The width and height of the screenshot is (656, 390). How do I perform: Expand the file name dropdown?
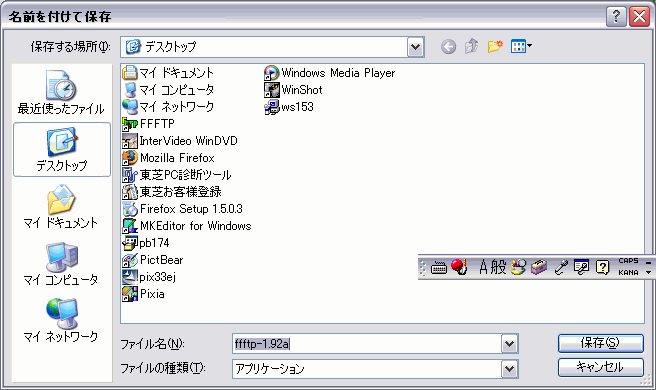[509, 344]
